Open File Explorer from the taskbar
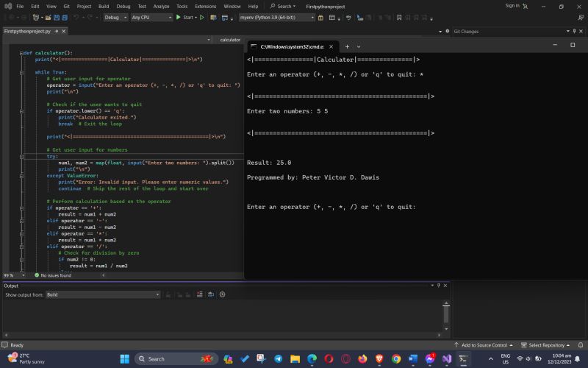Screen dimensions: 588x368 [x=295, y=359]
